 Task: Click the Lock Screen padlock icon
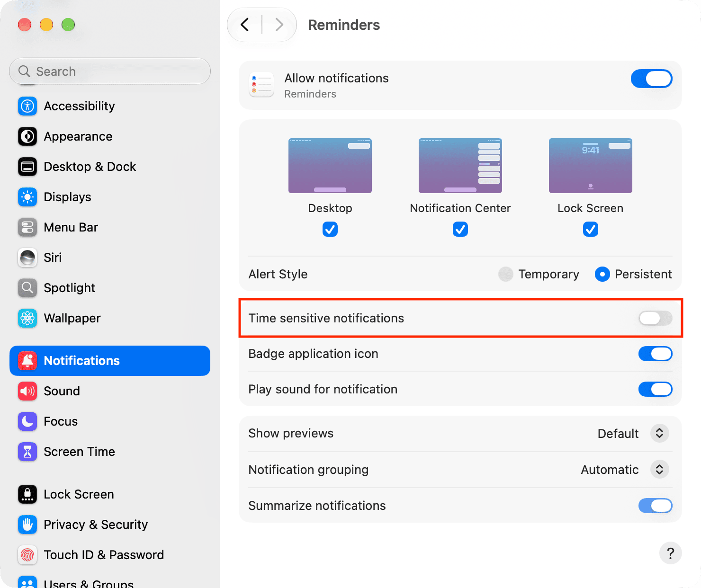27,494
